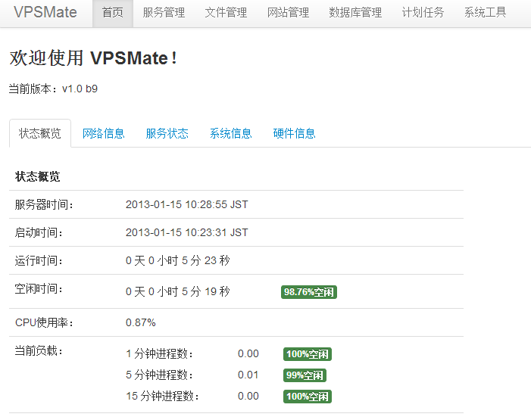Click the 100%空闲 badge for 15 分钟进程数
The height and width of the screenshot is (420, 531).
308,397
